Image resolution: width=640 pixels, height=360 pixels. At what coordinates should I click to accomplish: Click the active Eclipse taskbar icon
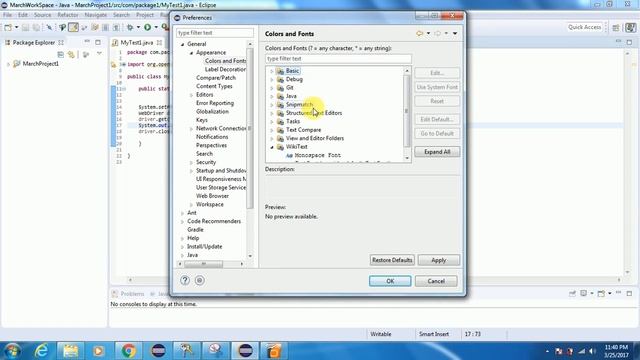click(x=245, y=351)
